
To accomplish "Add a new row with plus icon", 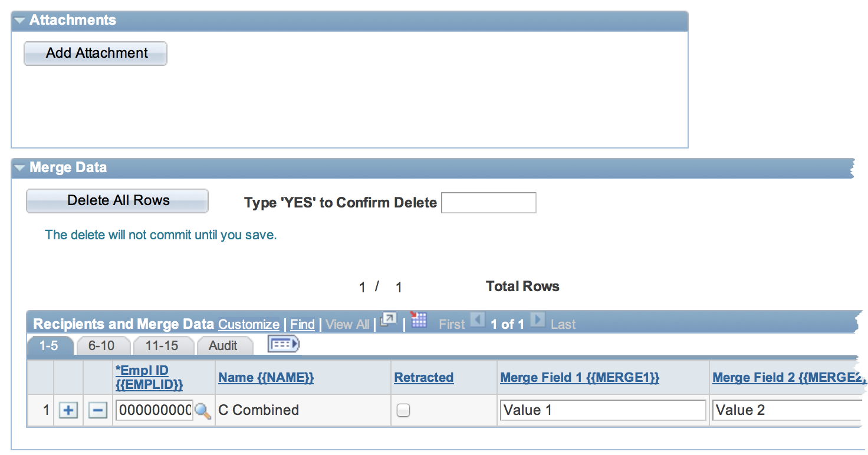I will tap(68, 411).
